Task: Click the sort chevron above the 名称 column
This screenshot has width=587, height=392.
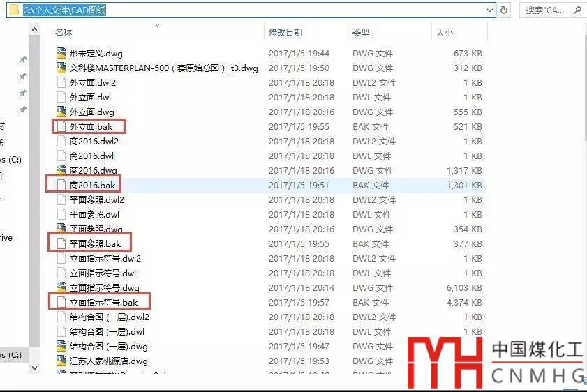Action: tap(158, 25)
